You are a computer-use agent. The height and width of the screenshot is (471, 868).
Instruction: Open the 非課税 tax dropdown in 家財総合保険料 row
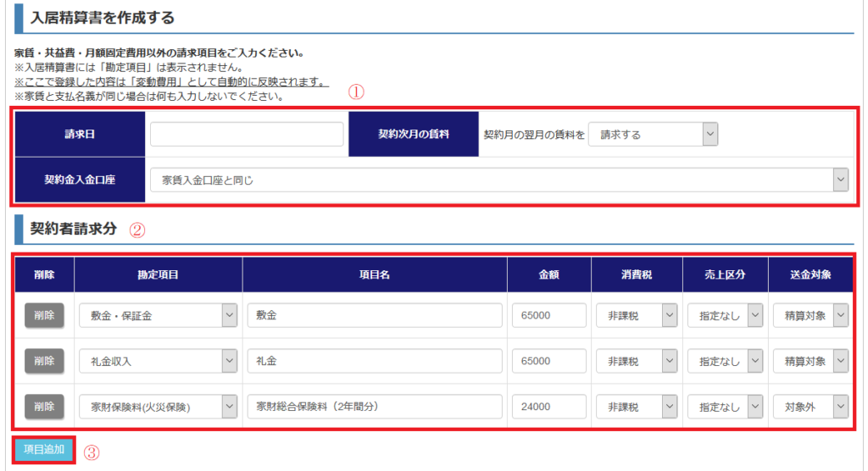(637, 407)
